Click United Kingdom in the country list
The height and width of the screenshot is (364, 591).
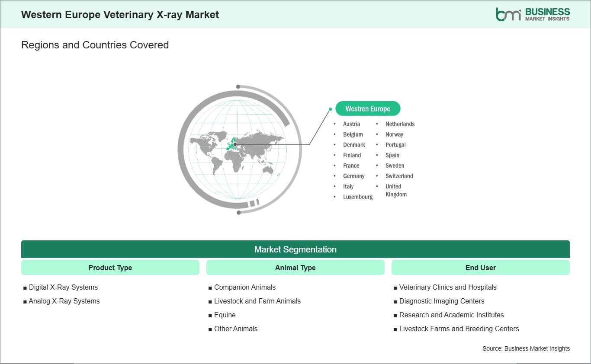pos(396,190)
